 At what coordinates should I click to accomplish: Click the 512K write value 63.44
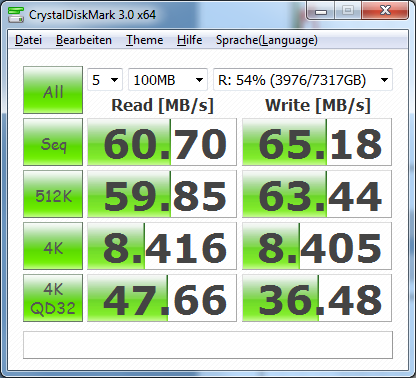point(317,194)
